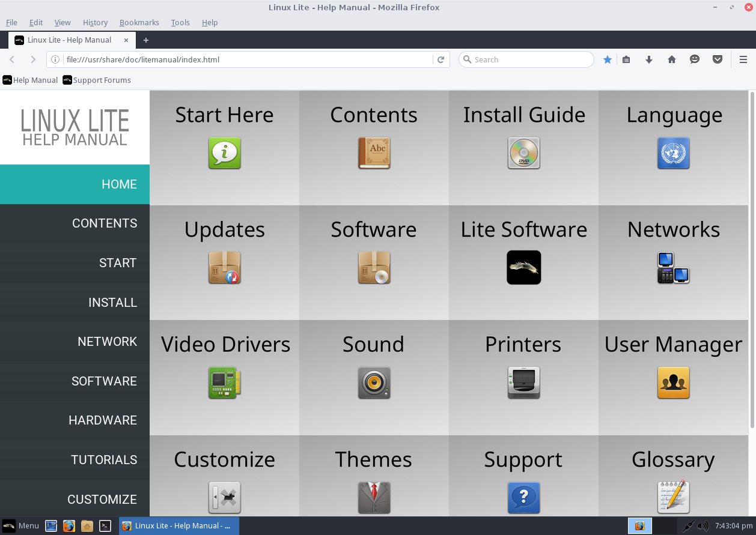This screenshot has width=756, height=535.
Task: Click the Sound speaker icon
Action: [374, 382]
